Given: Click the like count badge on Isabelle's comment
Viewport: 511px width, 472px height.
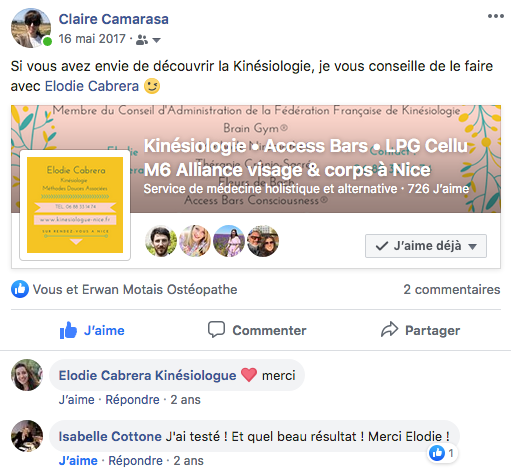Looking at the screenshot, I should coord(443,453).
